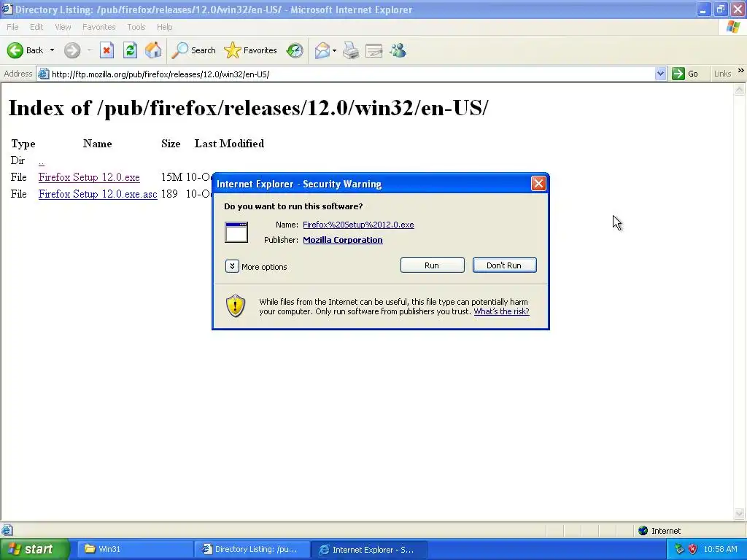The image size is (747, 560).
Task: Click the status bar page icon
Action: click(7, 530)
